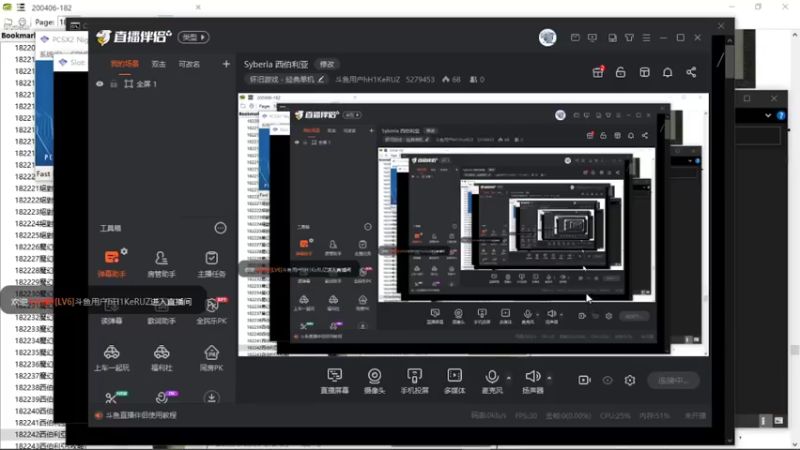Open stream settings gear icon

coord(630,380)
